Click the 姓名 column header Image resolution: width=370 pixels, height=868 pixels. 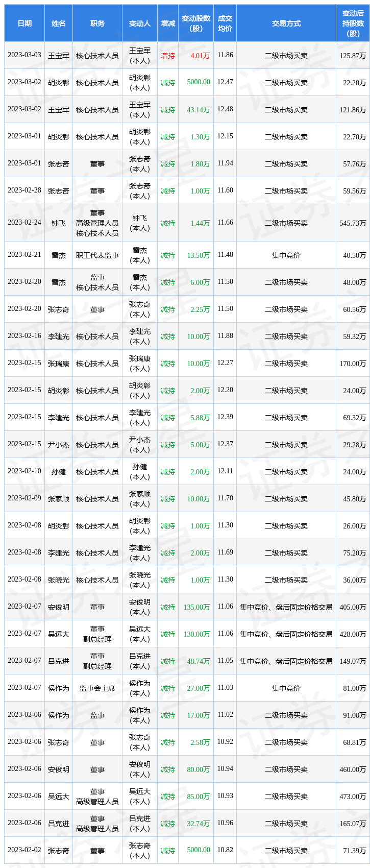point(59,23)
